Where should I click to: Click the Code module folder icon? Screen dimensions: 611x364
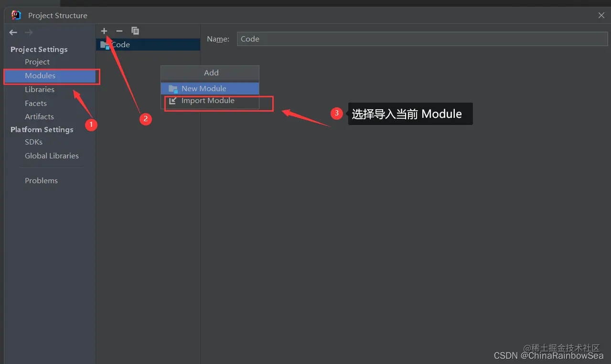coord(105,45)
